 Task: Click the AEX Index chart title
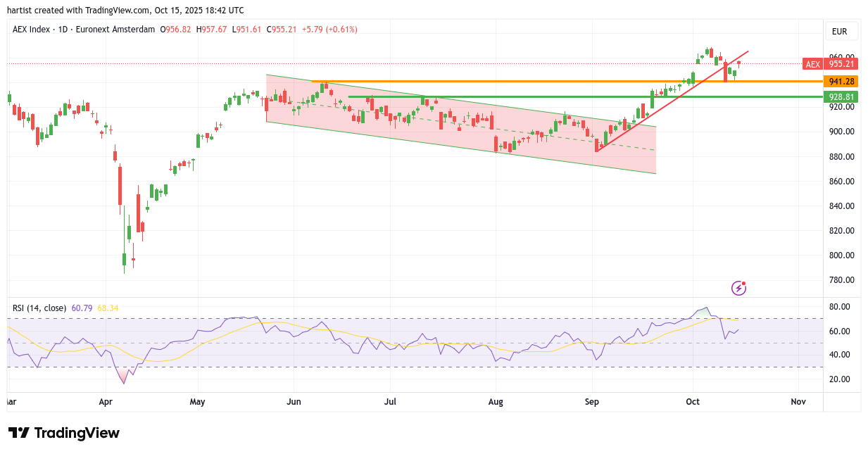(83, 30)
